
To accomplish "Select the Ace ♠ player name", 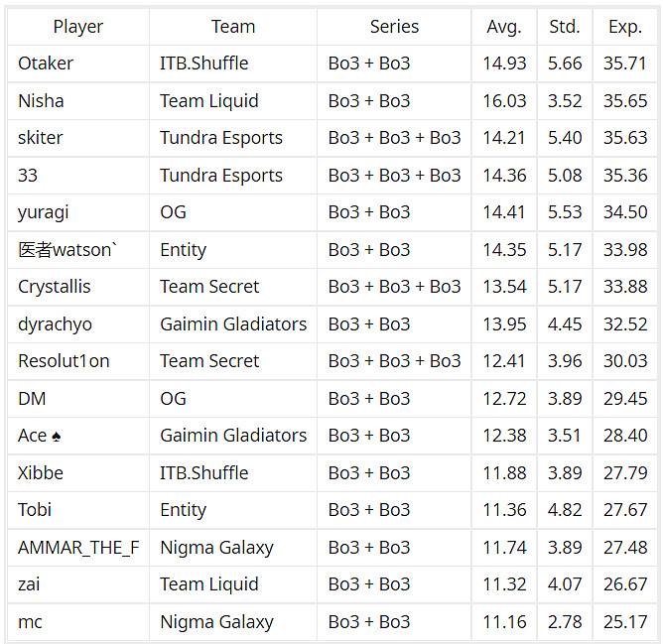I will click(40, 436).
